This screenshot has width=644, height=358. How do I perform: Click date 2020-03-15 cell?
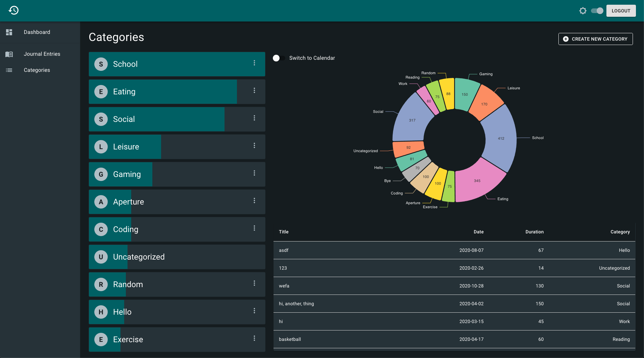pyautogui.click(x=472, y=321)
